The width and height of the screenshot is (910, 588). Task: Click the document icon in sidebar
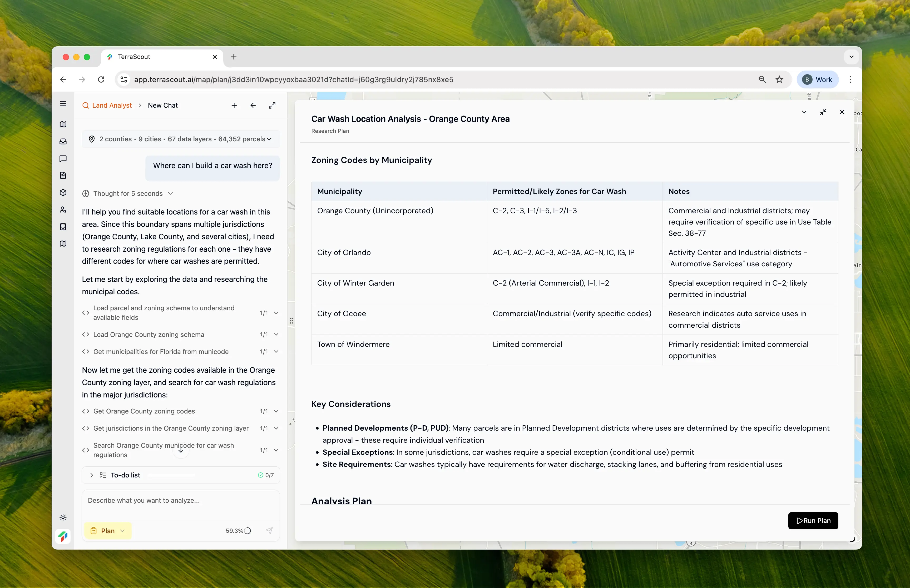(x=63, y=176)
